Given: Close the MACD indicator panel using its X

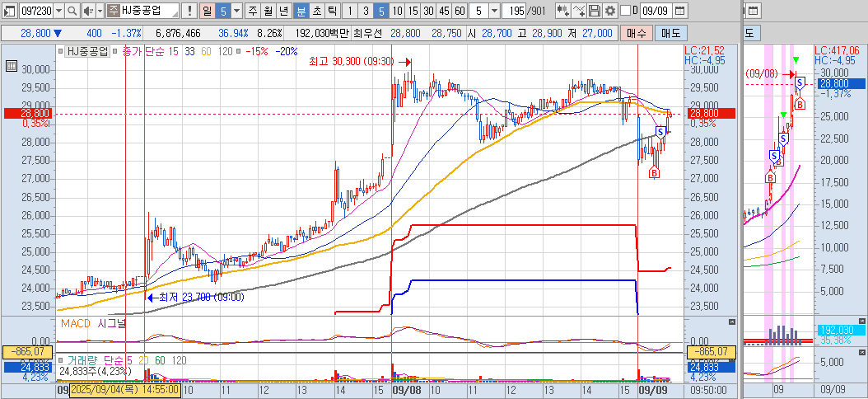Looking at the screenshot, I should pos(732,322).
